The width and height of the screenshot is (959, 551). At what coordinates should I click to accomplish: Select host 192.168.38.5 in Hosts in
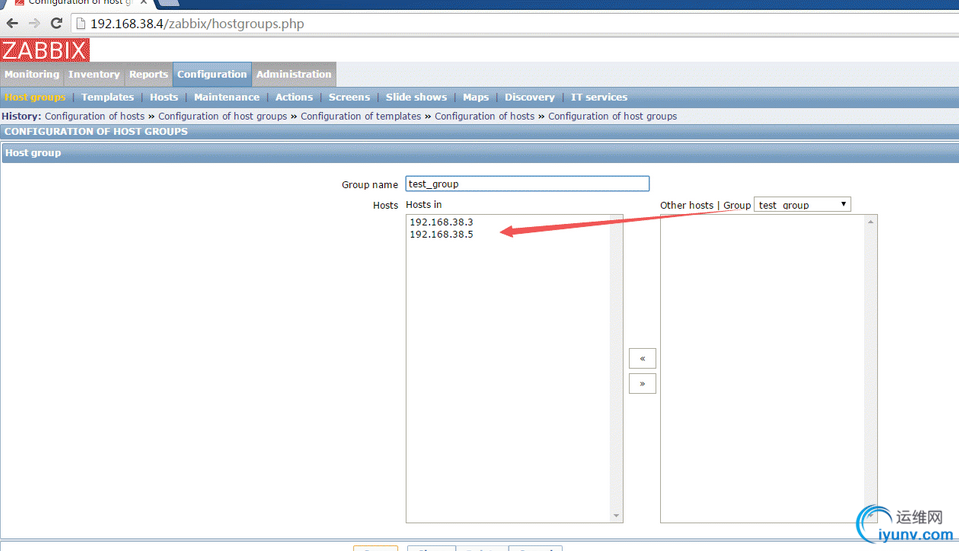pos(442,234)
